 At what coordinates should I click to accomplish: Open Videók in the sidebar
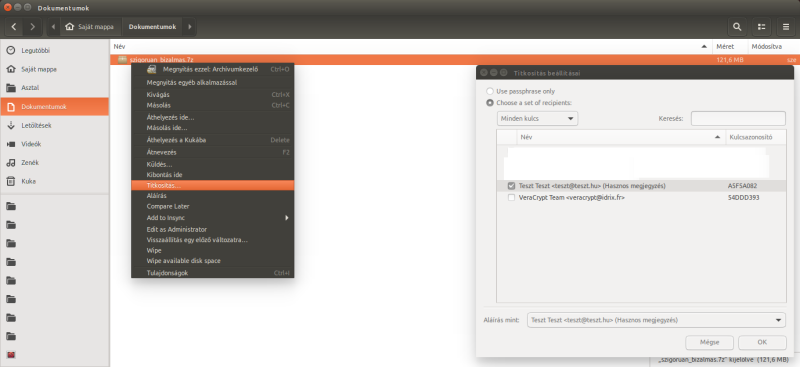55,144
